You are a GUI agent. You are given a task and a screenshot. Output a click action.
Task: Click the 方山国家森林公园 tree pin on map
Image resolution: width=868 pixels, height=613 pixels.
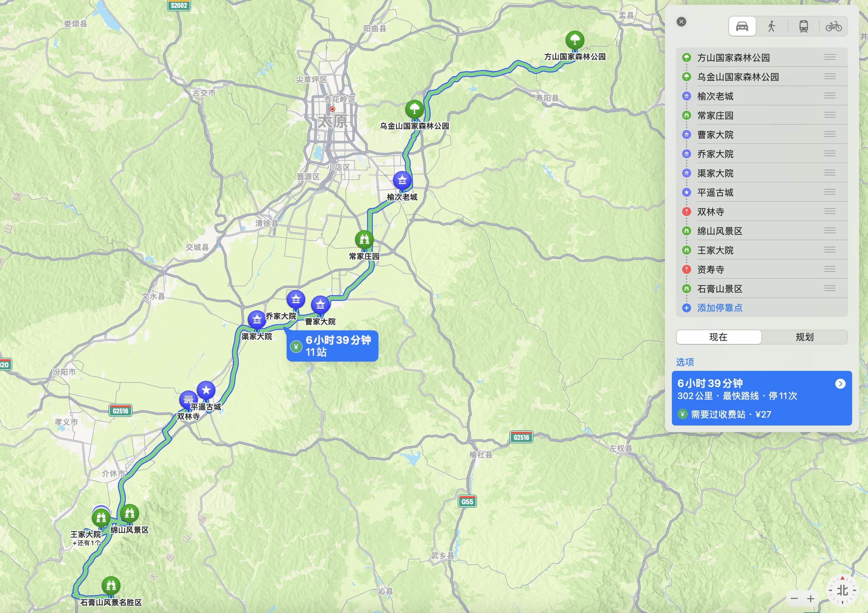tap(575, 40)
